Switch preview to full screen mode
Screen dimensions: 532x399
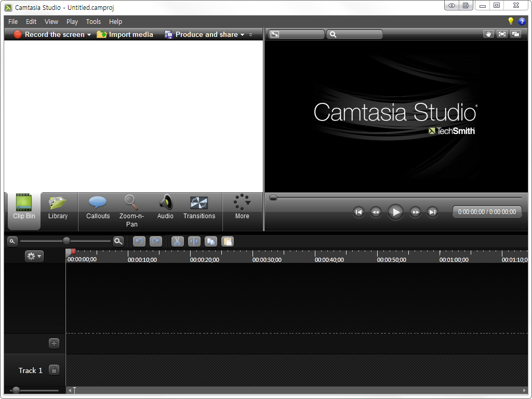[502, 34]
